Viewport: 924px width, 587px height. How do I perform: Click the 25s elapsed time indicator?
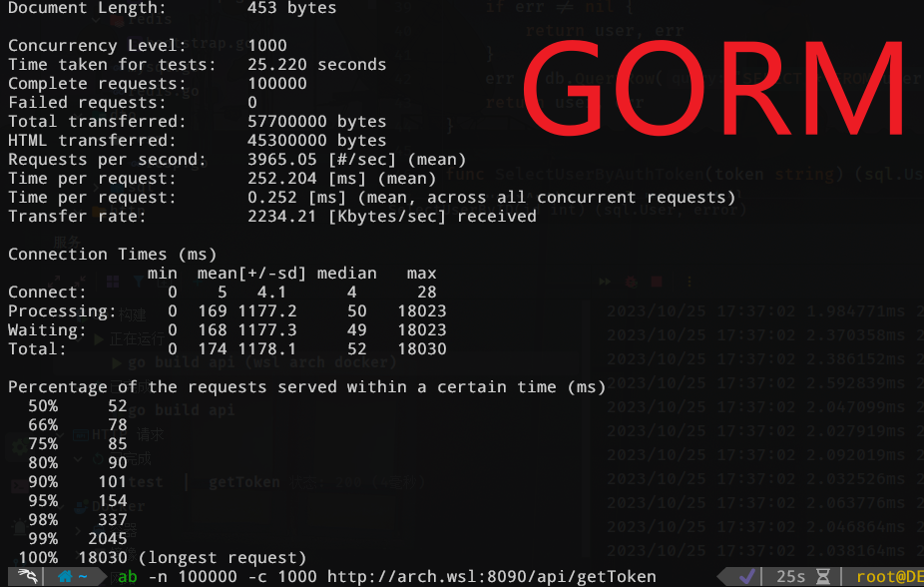pyautogui.click(x=791, y=576)
